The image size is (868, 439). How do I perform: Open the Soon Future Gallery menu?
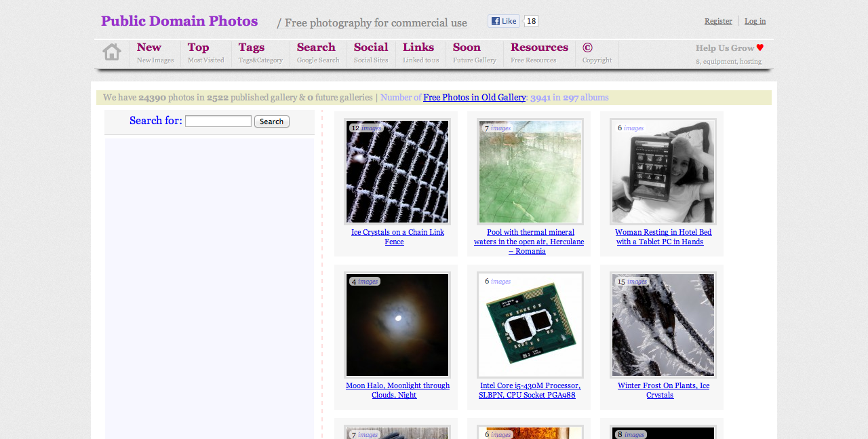coord(475,53)
